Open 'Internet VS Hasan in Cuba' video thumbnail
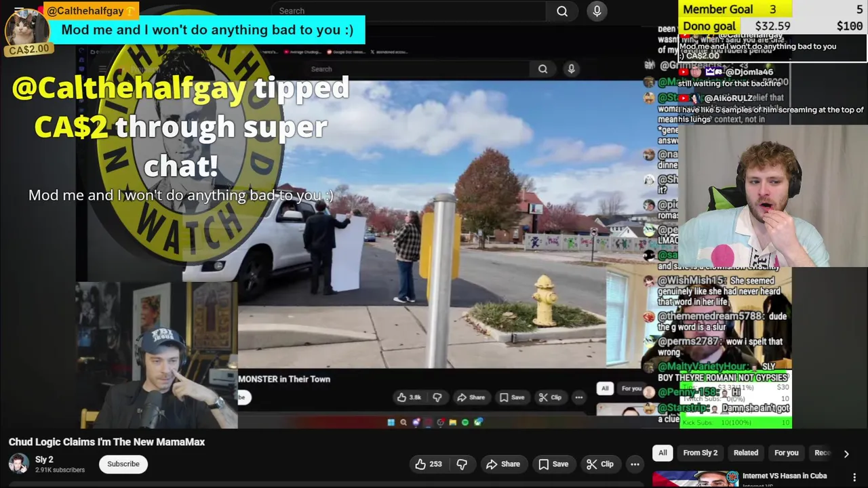Viewport: 868px width, 488px height. 695,479
